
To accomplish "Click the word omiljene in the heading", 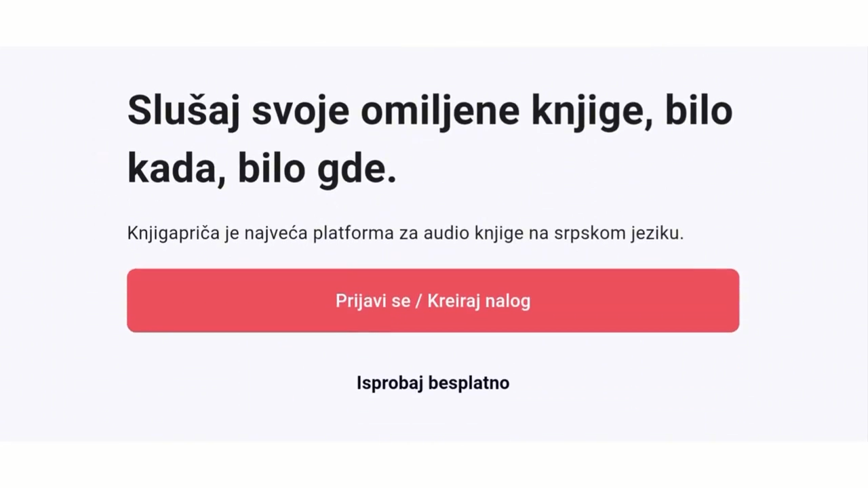I will [x=439, y=110].
